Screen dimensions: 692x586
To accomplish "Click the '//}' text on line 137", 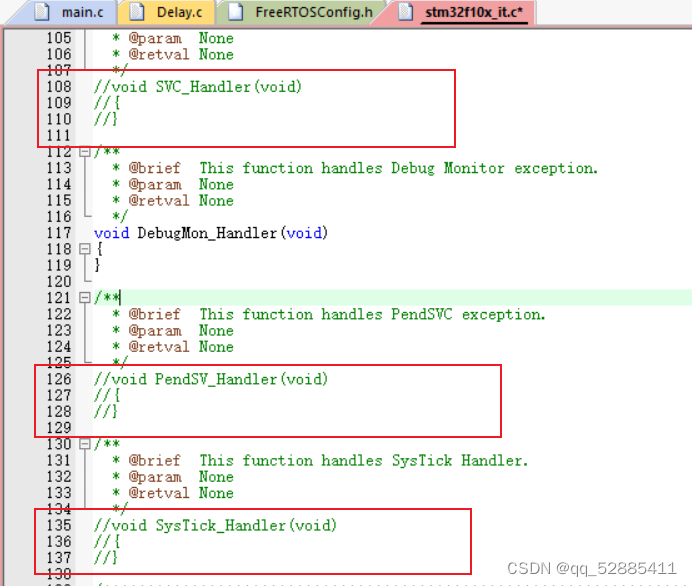I will point(106,558).
